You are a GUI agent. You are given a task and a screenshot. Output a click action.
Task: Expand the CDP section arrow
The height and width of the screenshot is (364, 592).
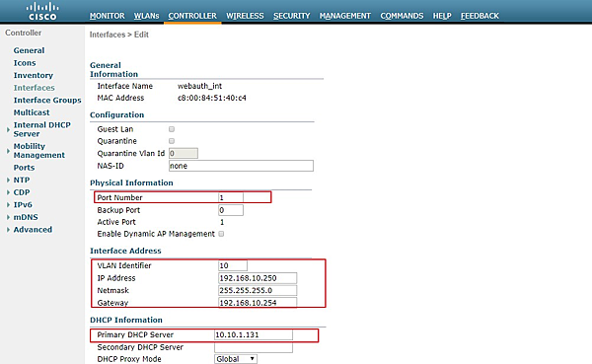click(x=8, y=192)
